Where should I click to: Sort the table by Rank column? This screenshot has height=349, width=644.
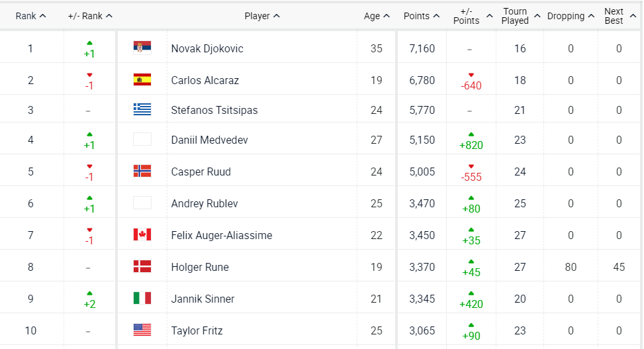(30, 16)
